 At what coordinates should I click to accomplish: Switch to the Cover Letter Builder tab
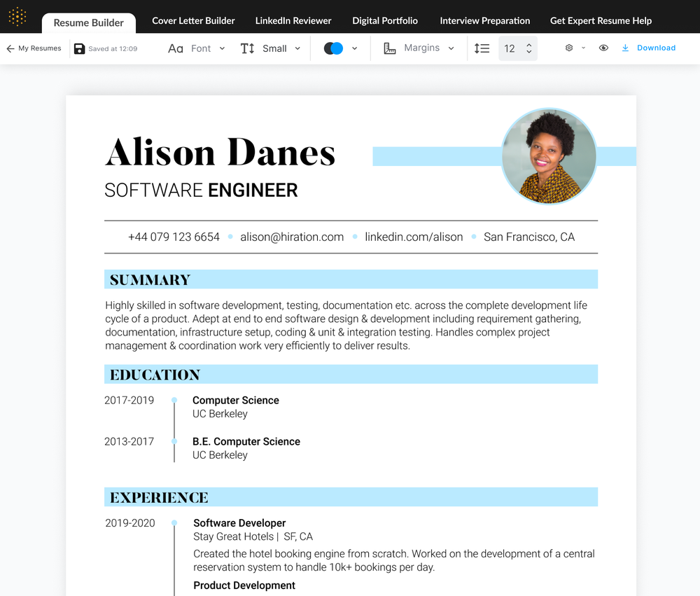[193, 20]
